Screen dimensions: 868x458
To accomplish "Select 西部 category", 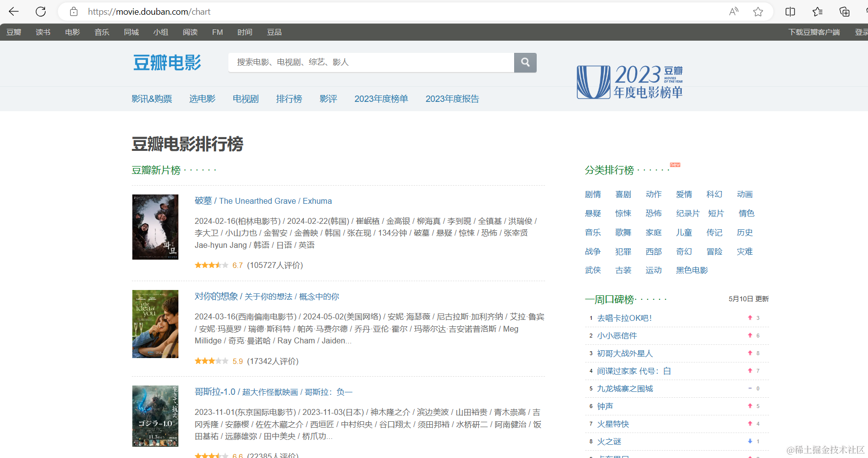I will tap(654, 252).
